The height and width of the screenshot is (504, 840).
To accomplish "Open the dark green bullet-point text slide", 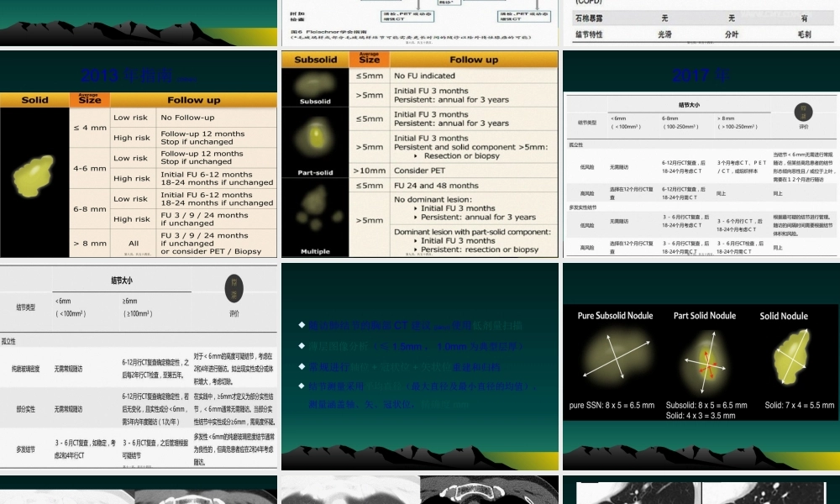I will click(x=419, y=366).
